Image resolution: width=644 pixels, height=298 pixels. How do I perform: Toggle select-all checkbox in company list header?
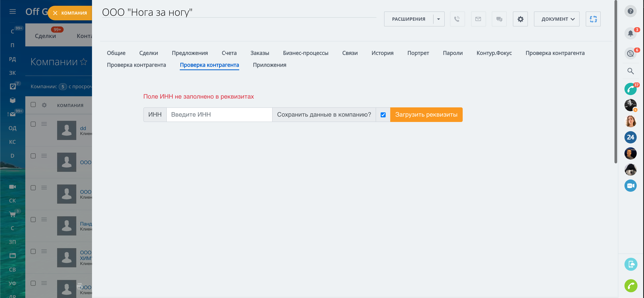(33, 105)
